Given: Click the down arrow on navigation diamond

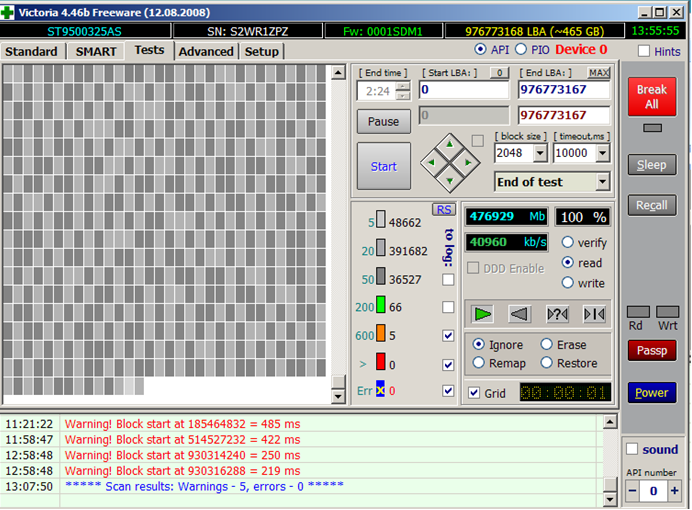Looking at the screenshot, I should tap(450, 181).
